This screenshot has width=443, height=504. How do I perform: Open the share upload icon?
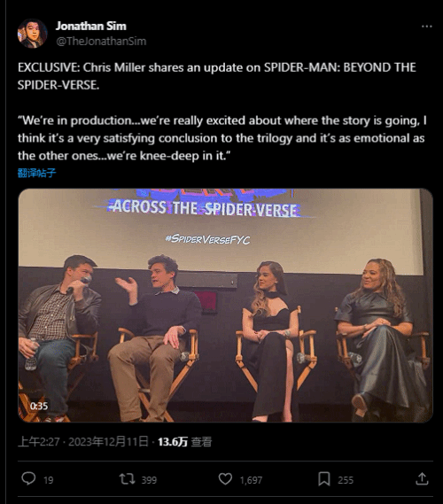pyautogui.click(x=422, y=478)
